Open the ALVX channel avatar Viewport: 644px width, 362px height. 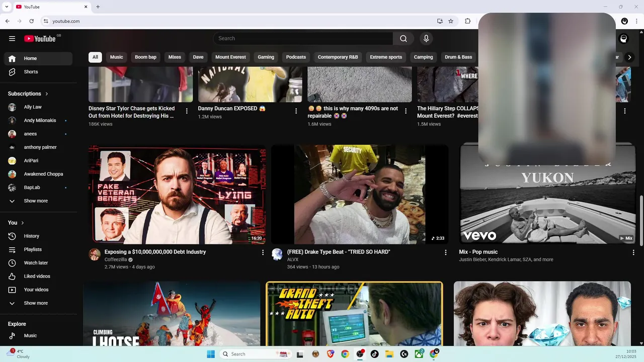[x=277, y=254]
